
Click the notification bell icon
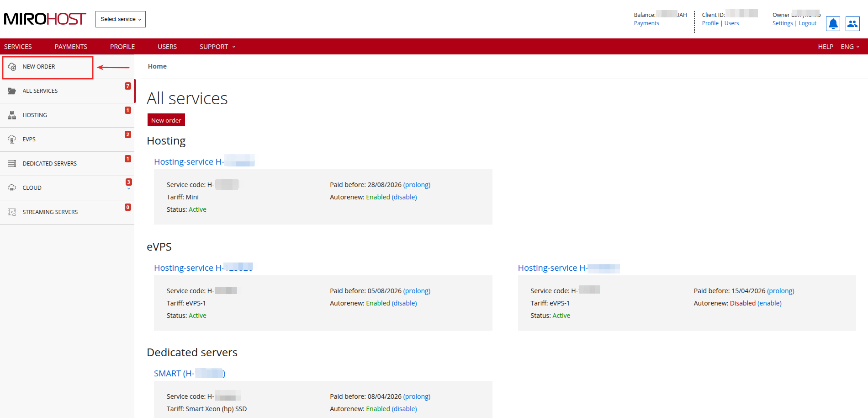(833, 24)
